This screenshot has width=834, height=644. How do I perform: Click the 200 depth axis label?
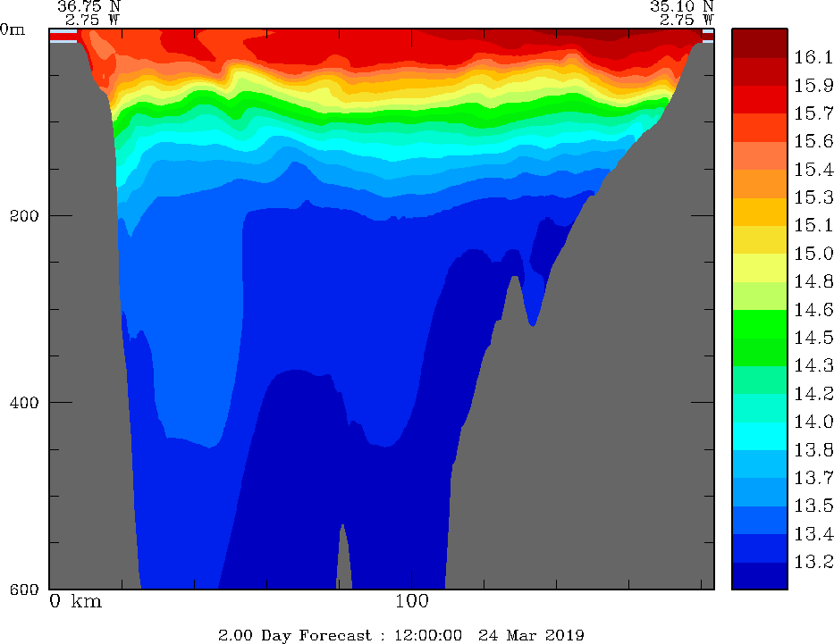(24, 216)
